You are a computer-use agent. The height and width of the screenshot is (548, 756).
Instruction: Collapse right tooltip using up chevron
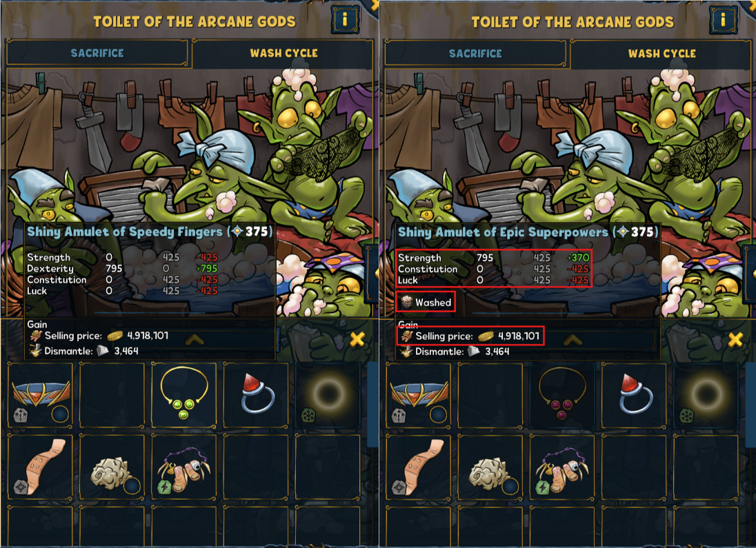click(x=573, y=341)
